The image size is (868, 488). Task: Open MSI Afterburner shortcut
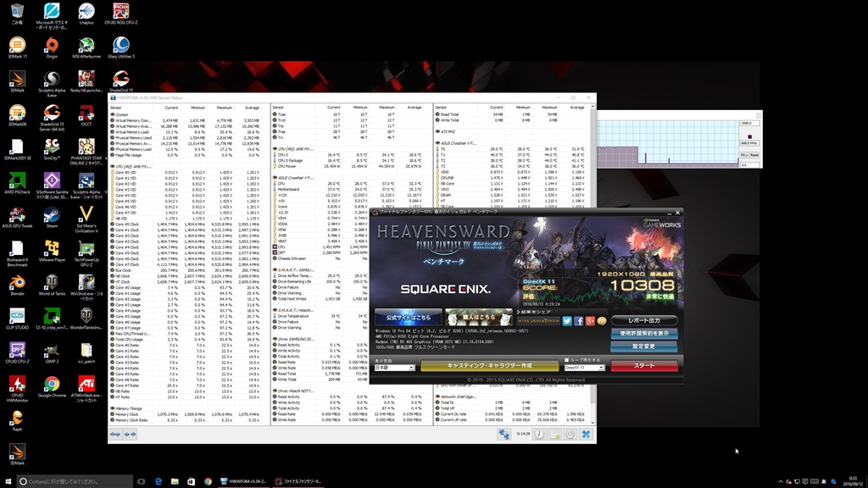pyautogui.click(x=86, y=47)
